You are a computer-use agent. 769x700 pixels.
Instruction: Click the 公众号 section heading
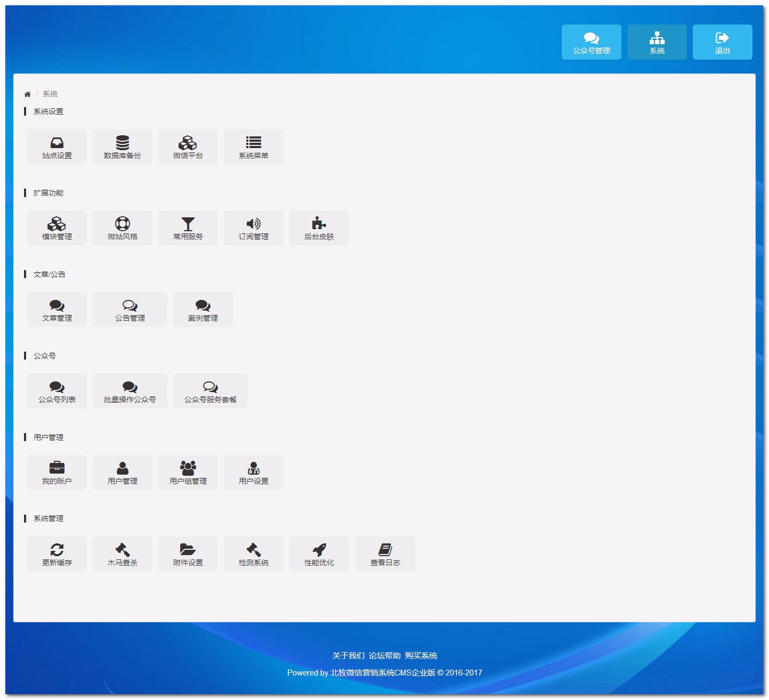(45, 356)
